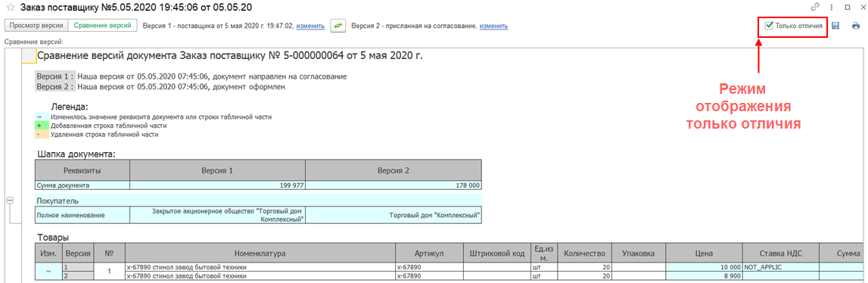Image resolution: width=868 pixels, height=283 pixels.
Task: Switch to Просмотр версии tab
Action: [x=36, y=26]
